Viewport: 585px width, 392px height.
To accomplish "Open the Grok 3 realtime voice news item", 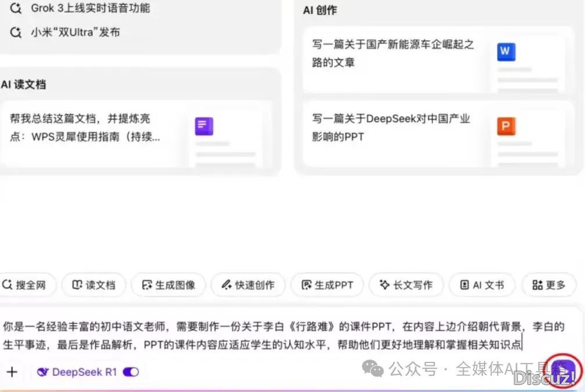I will pos(91,8).
